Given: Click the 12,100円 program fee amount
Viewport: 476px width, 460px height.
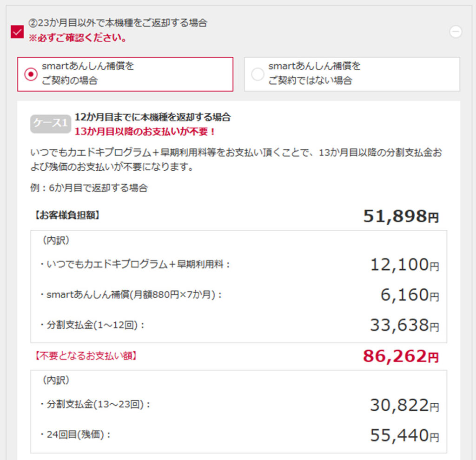Looking at the screenshot, I should 404,265.
